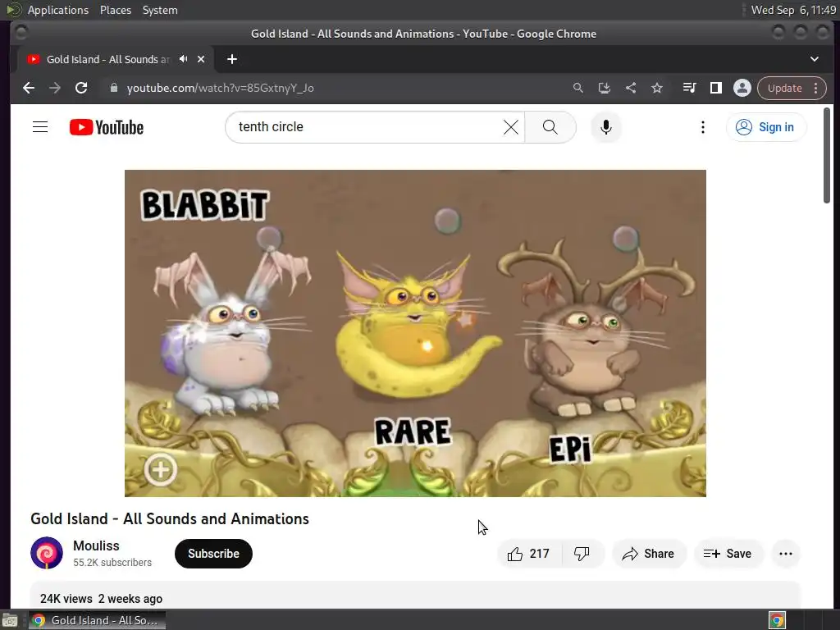Viewport: 840px width, 630px height.
Task: Bookmark this tab with the star
Action: (657, 88)
